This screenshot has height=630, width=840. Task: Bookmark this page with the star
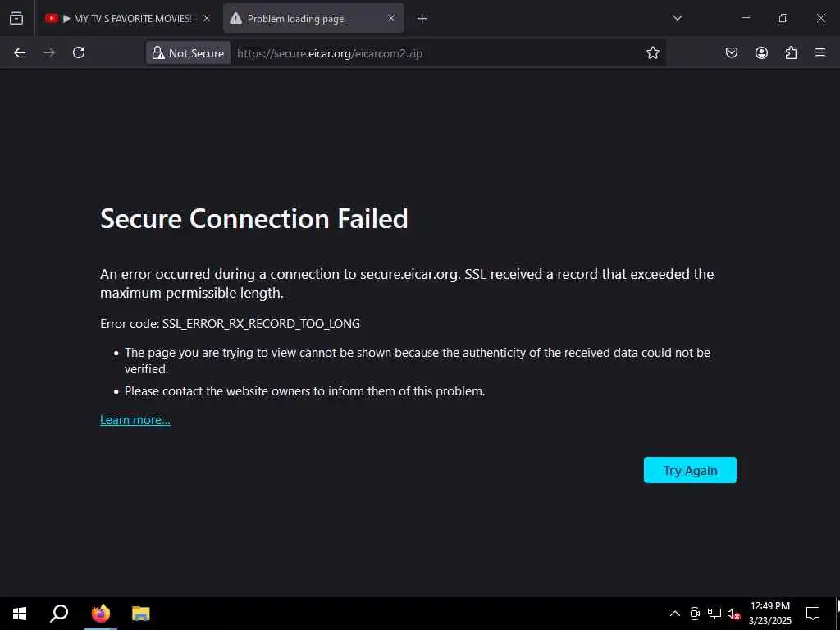(x=653, y=52)
